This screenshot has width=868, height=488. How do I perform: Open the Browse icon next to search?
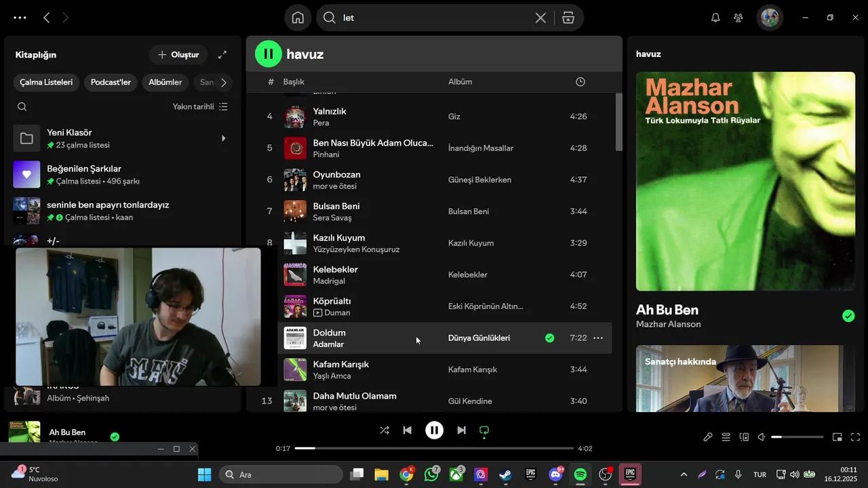click(x=568, y=18)
